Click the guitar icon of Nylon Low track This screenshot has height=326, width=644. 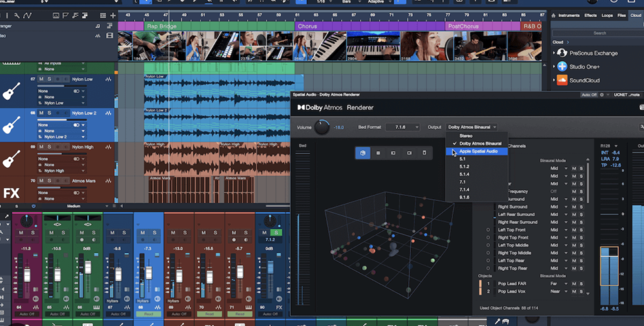[11, 91]
